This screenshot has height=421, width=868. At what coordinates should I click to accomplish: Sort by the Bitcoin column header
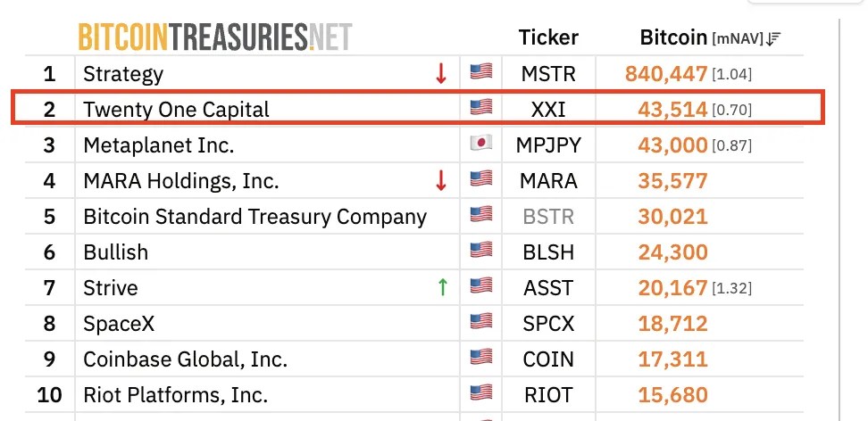(673, 37)
